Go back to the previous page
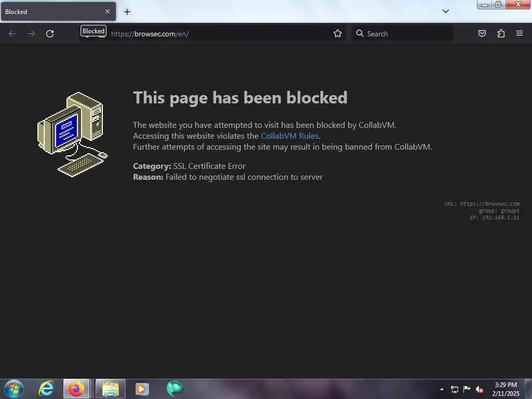532x399 pixels. pyautogui.click(x=12, y=34)
